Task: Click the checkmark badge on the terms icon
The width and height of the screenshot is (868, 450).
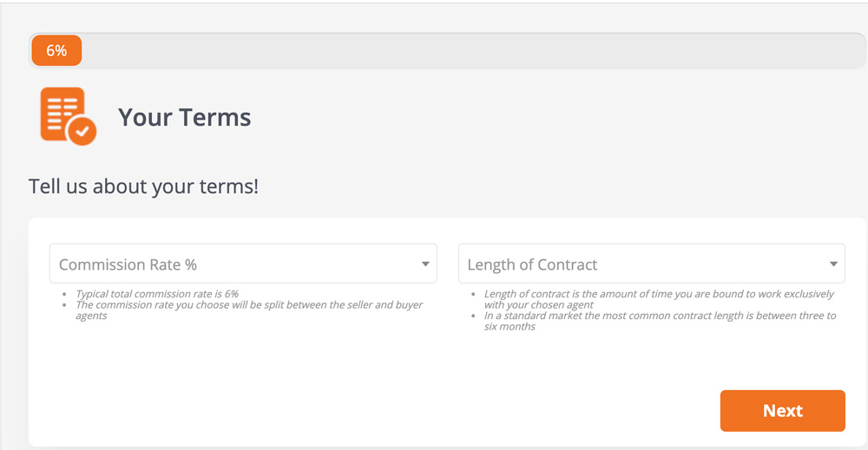Action: 82,132
